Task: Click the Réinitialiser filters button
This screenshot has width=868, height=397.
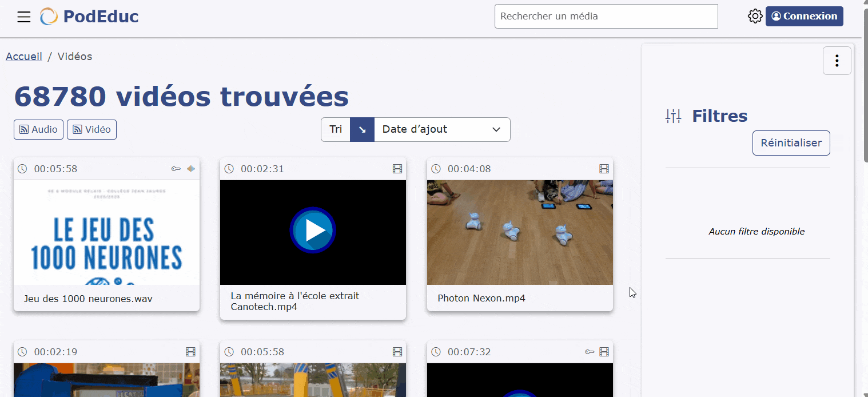Action: (791, 143)
